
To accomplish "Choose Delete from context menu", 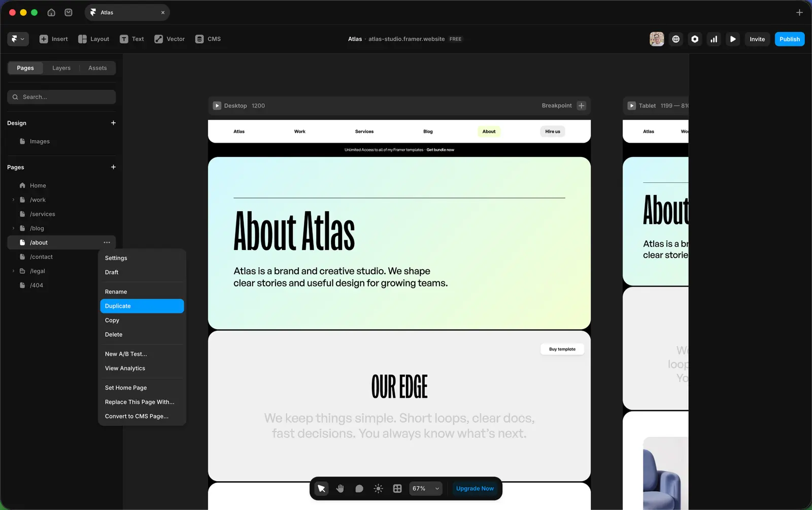I will 142,334.
